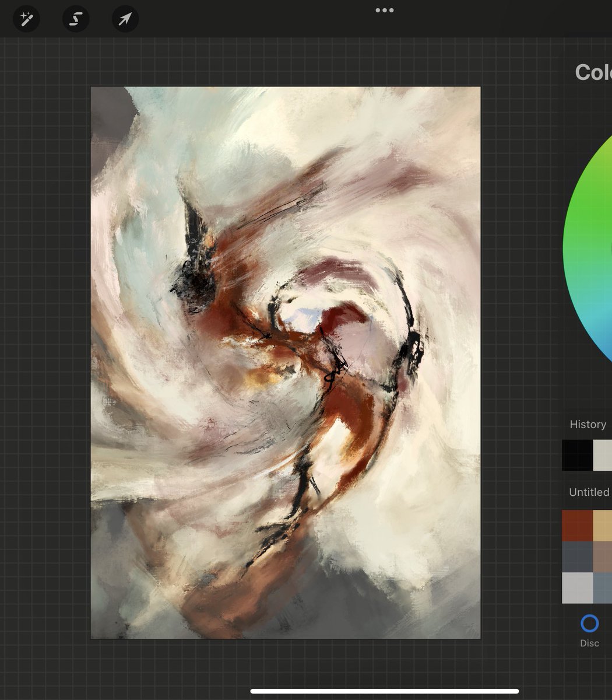Tap the blue Disc ring icon
The image size is (612, 700).
pyautogui.click(x=589, y=624)
